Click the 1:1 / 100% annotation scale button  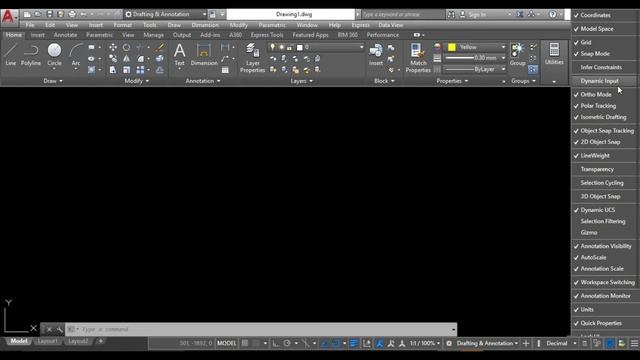coord(425,343)
